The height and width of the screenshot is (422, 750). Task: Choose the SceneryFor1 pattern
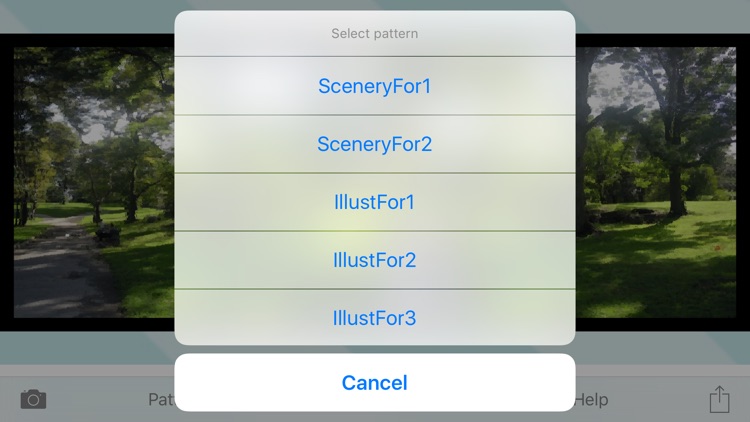click(x=375, y=86)
